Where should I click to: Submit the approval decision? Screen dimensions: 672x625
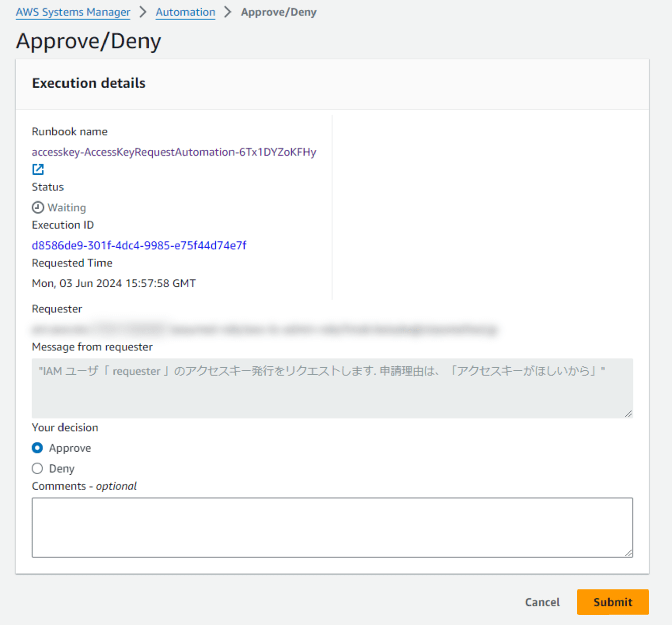point(613,601)
